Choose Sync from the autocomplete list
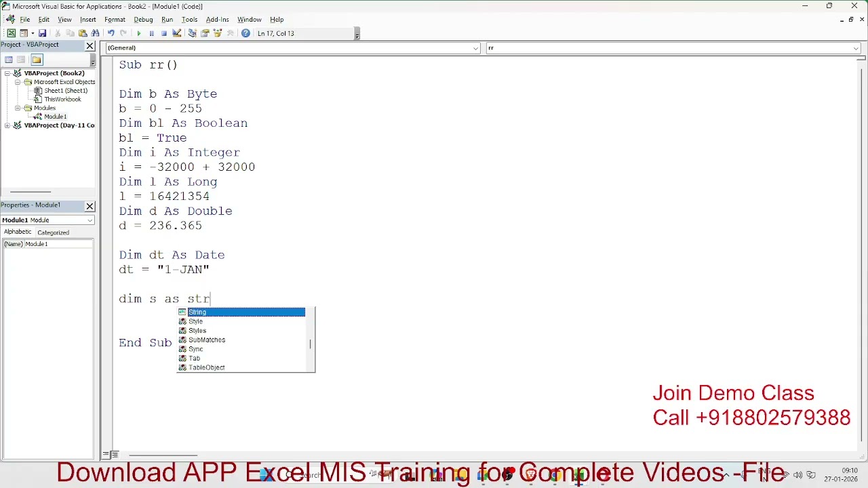This screenshot has width=868, height=488. coord(241,349)
